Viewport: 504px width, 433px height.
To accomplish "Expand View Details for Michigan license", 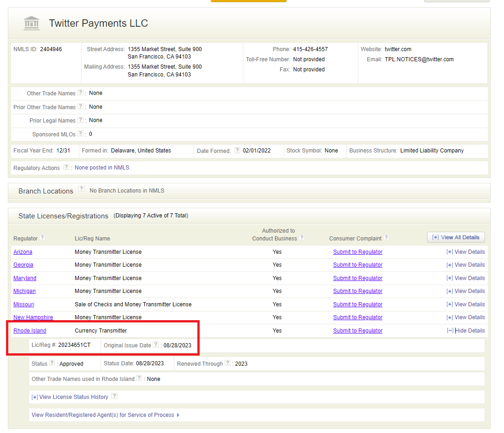I will [x=465, y=291].
